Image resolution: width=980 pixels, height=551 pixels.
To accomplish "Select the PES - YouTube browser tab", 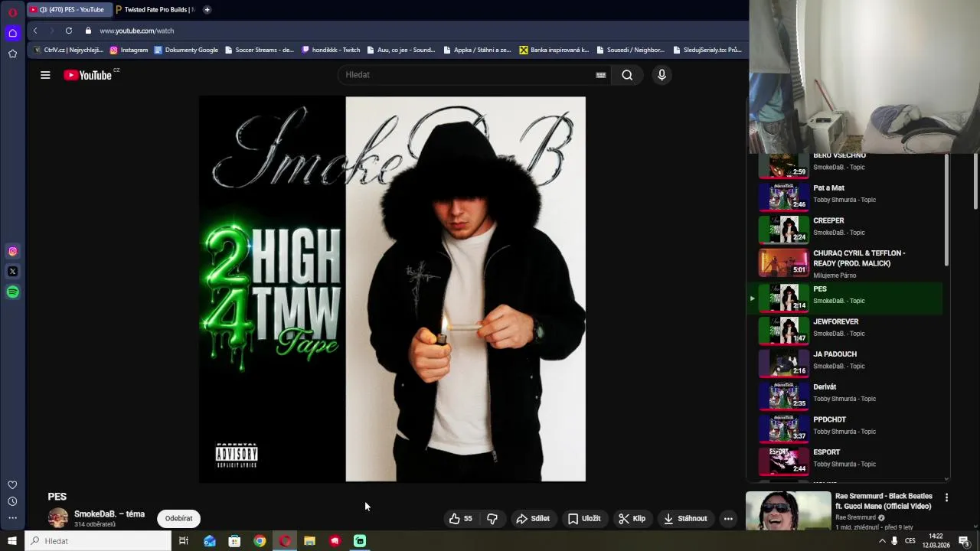I will [x=70, y=10].
